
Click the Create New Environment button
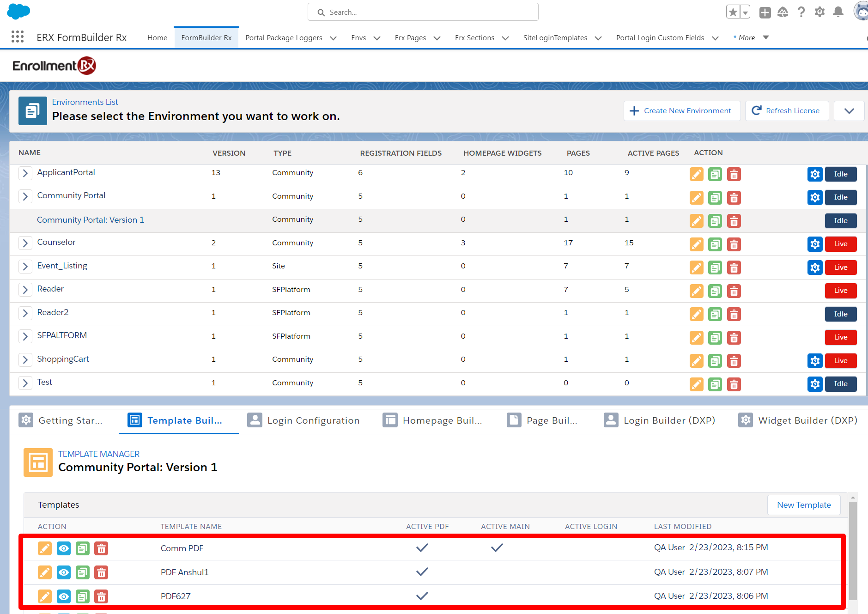(x=681, y=111)
